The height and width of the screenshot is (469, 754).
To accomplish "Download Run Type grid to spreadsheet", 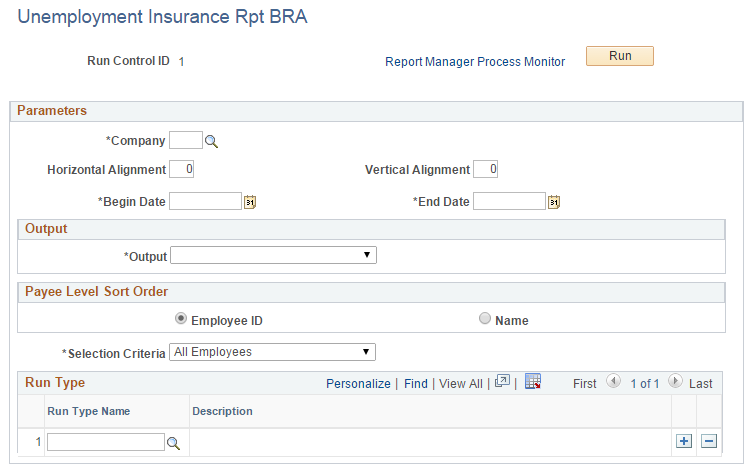I will (x=533, y=381).
